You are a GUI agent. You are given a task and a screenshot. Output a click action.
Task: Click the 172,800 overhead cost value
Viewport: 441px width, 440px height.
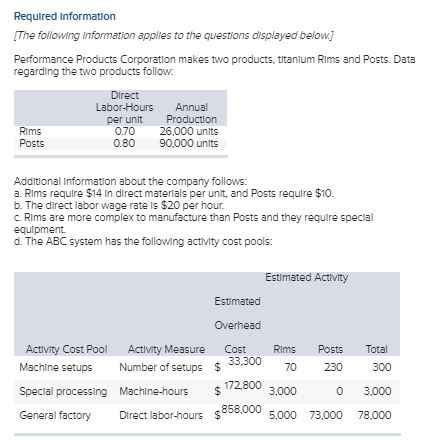click(243, 385)
